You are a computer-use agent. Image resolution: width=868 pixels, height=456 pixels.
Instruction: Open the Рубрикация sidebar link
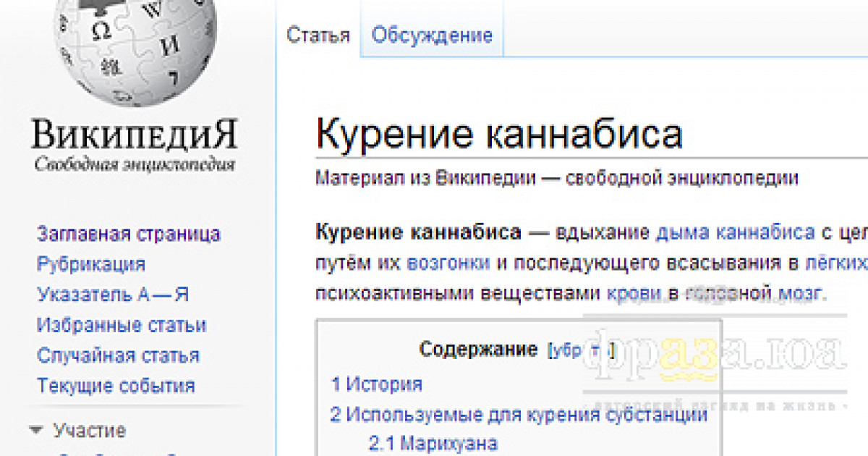(91, 264)
